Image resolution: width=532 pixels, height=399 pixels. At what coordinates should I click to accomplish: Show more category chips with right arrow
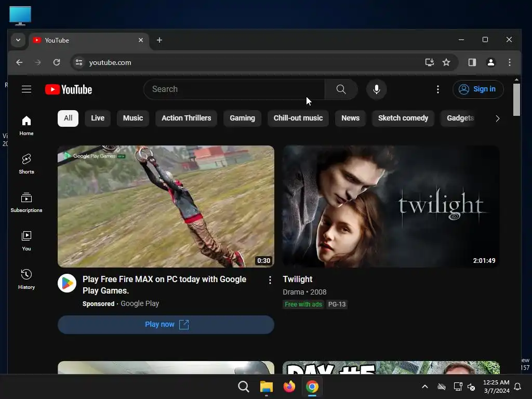(497, 118)
